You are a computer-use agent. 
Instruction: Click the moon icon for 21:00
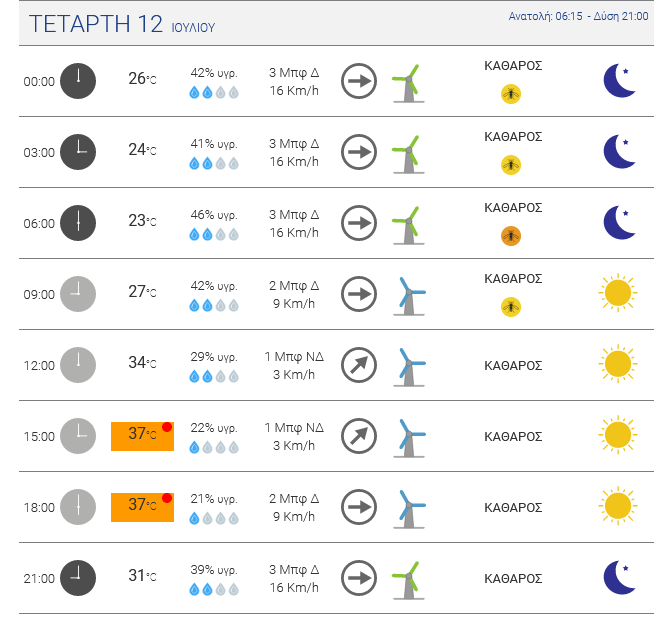pos(620,577)
